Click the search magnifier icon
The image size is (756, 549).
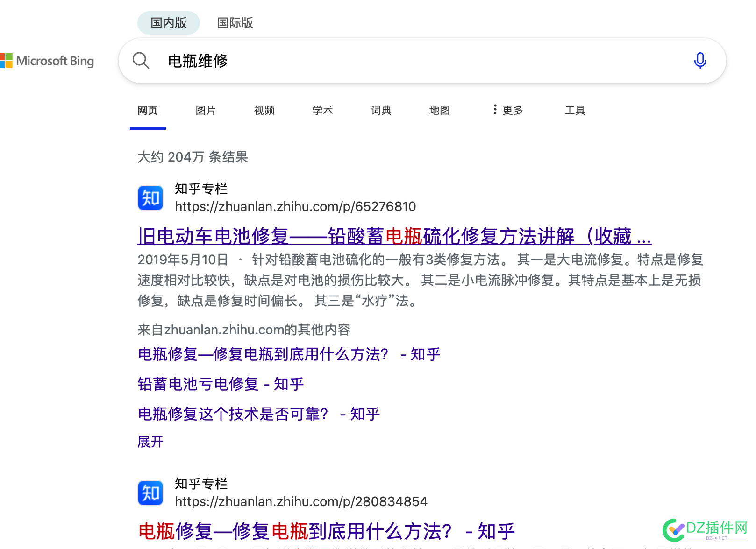click(x=141, y=61)
